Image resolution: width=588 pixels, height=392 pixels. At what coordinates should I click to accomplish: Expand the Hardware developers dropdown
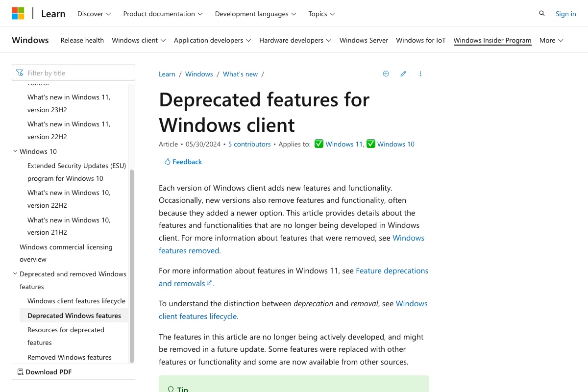(295, 40)
